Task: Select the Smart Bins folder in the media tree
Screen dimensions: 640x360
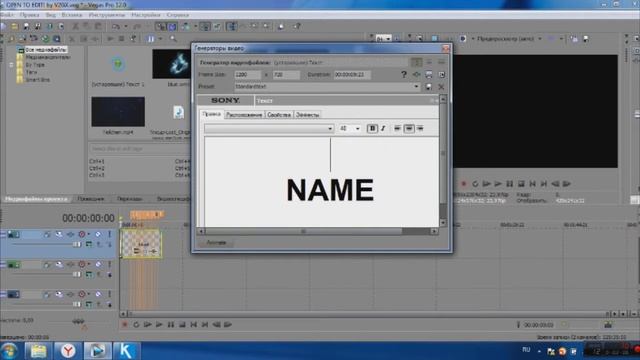Action: point(38,80)
